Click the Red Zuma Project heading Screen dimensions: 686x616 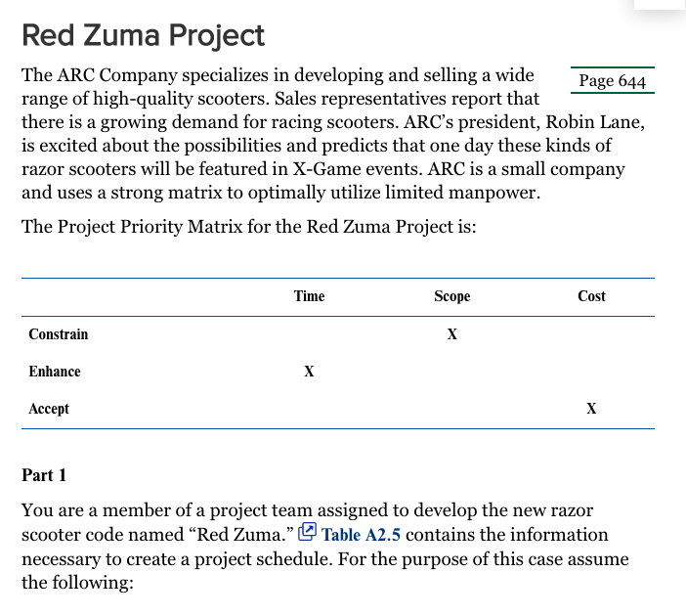pos(143,35)
